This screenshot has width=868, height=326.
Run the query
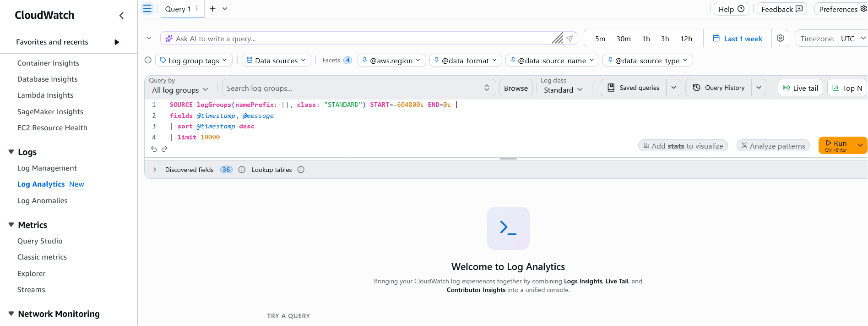pos(836,146)
